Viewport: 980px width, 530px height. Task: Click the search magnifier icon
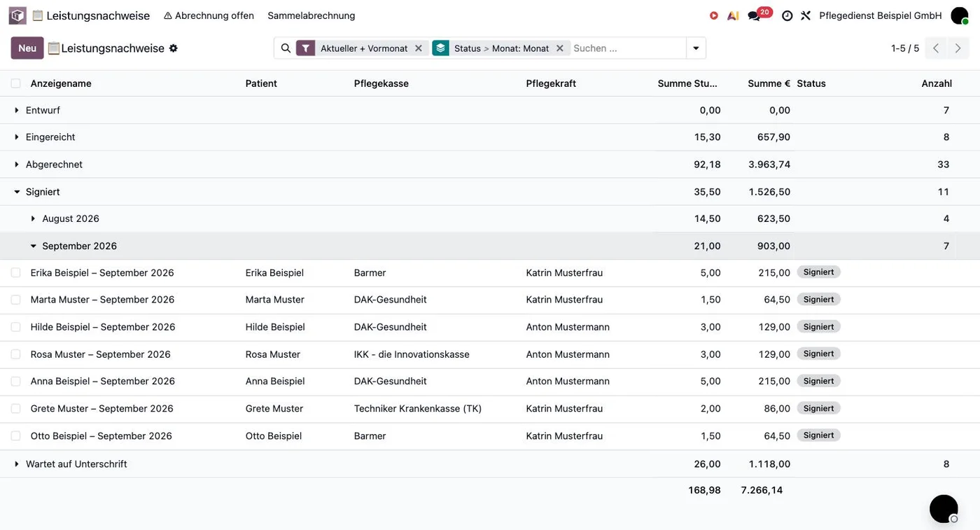pos(286,48)
